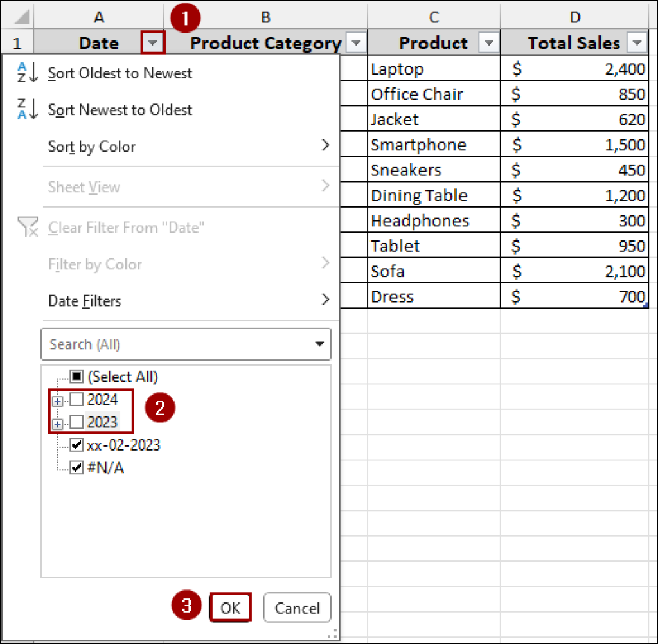Screen dimensions: 658x644
Task: Dismiss the filter with Cancel
Action: (297, 607)
